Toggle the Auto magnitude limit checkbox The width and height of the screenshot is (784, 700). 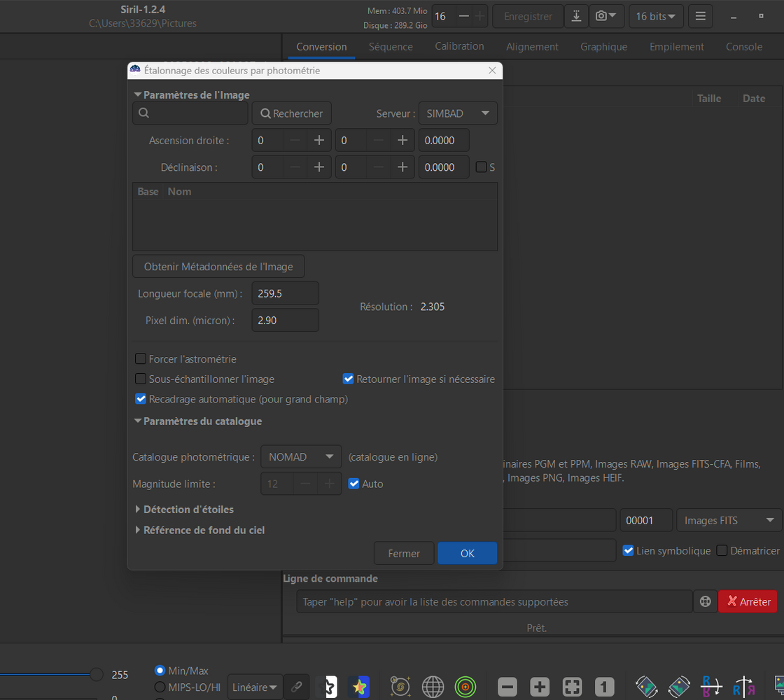354,484
